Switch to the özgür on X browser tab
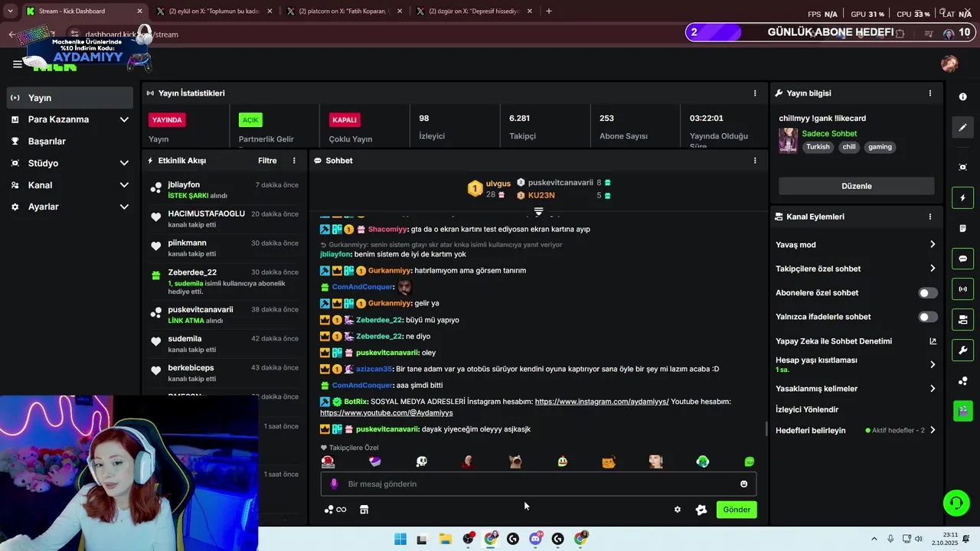 point(474,11)
